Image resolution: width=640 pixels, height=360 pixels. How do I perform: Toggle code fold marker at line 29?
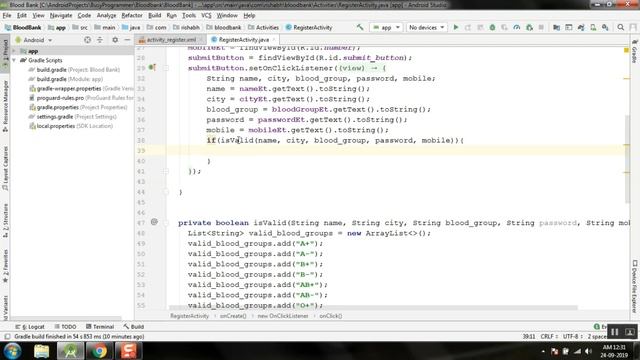[x=166, y=68]
